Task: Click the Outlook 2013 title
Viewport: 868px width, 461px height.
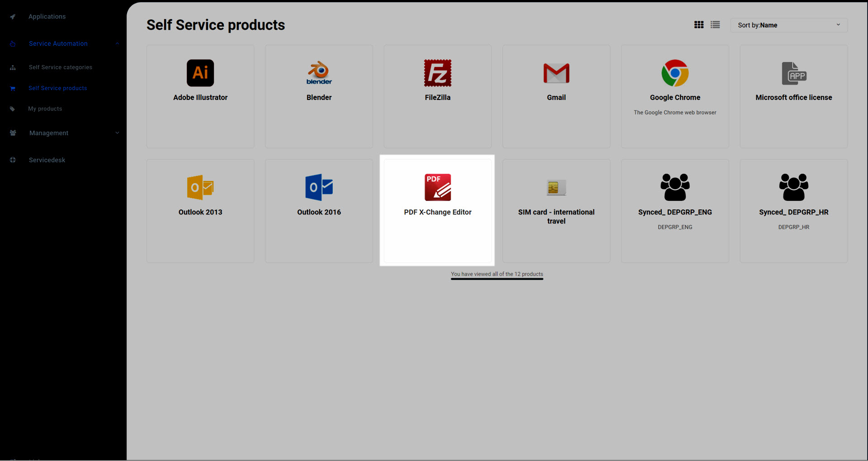Action: click(x=200, y=212)
